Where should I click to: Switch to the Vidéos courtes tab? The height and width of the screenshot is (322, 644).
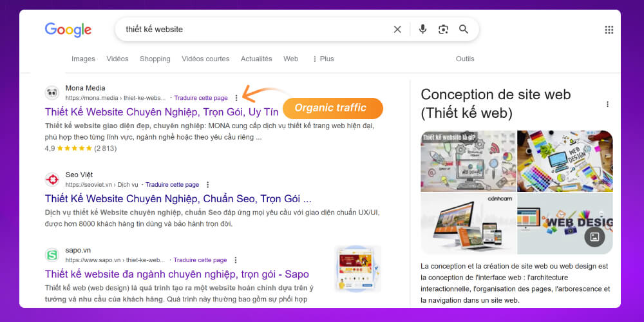(205, 59)
